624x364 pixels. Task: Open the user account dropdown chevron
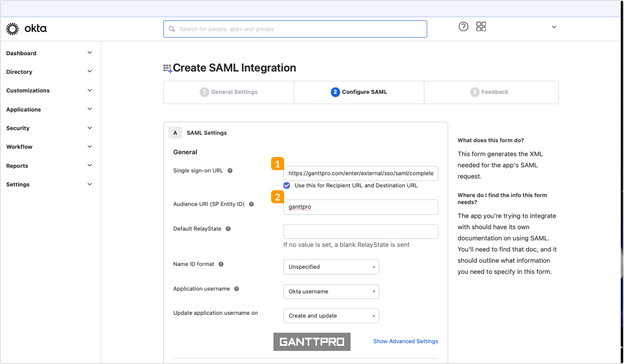[554, 27]
